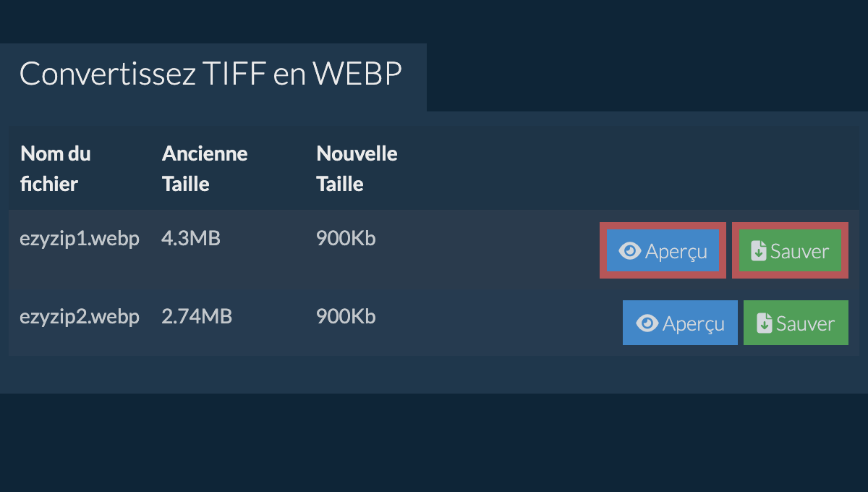Image resolution: width=868 pixels, height=492 pixels.
Task: Click the 2.74MB old size value
Action: (x=197, y=316)
